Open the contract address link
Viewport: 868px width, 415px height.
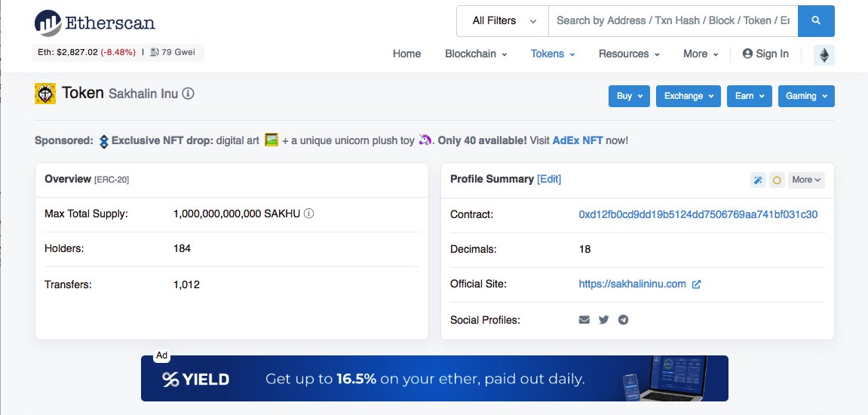tap(698, 214)
